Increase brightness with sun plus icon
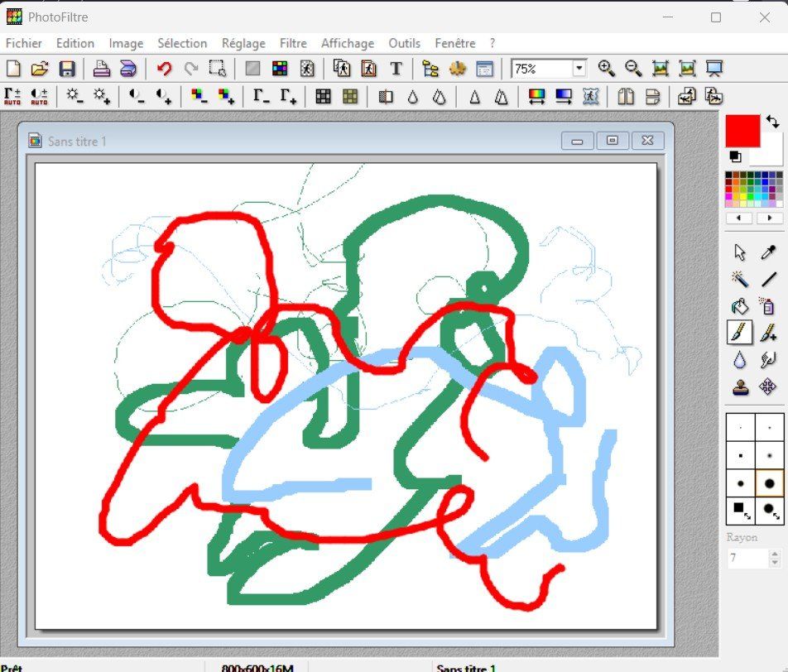 [102, 96]
